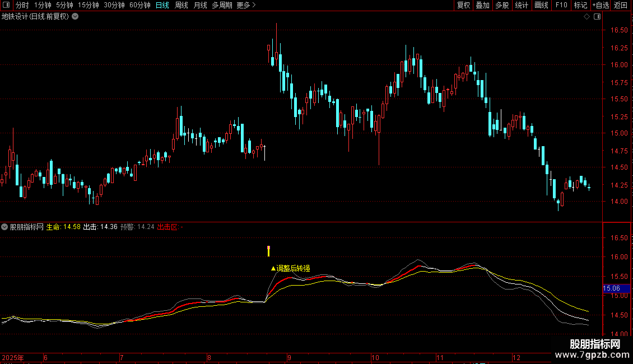Click the yellow signal bar above 调整后转强
The image size is (633, 364).
point(268,251)
